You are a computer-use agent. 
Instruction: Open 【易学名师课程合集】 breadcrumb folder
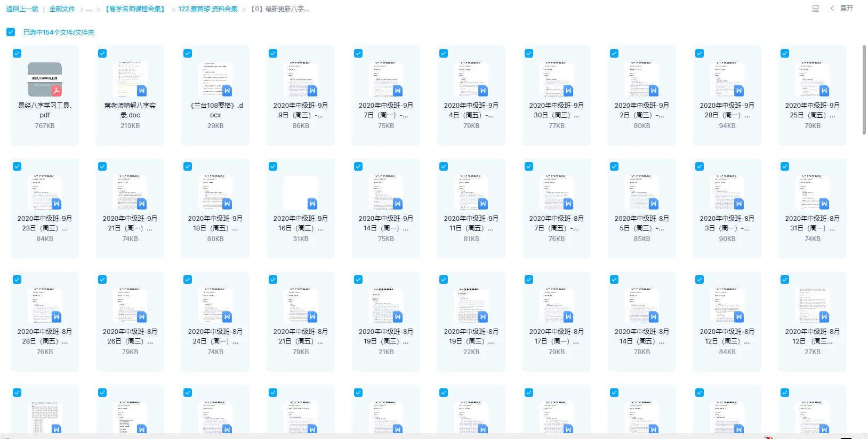[135, 9]
